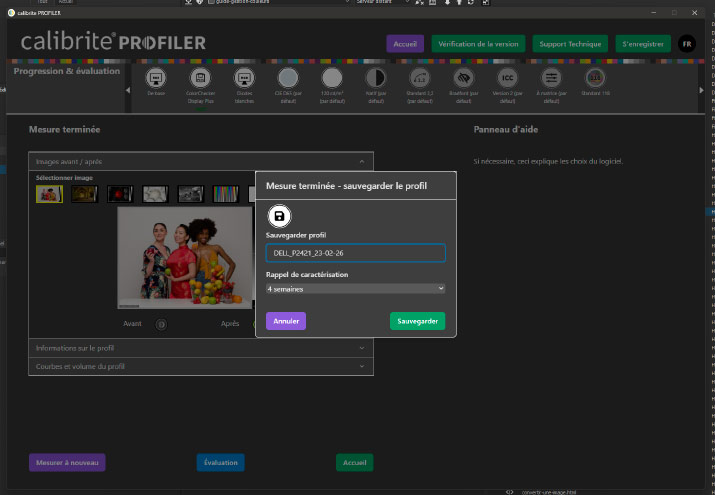Select the ColorChecker Display Plus device icon
This screenshot has width=715, height=495.
[200, 78]
